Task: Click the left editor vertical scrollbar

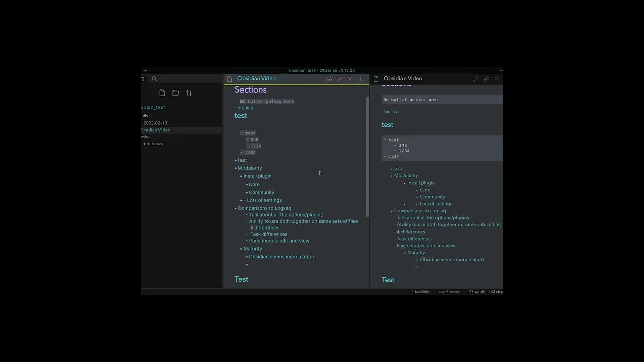Action: (368, 156)
